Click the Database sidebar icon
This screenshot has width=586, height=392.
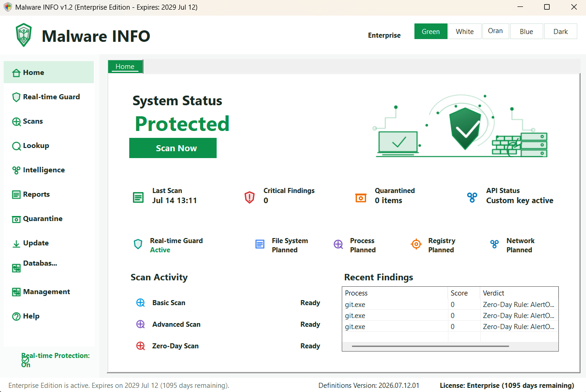pyautogui.click(x=16, y=268)
